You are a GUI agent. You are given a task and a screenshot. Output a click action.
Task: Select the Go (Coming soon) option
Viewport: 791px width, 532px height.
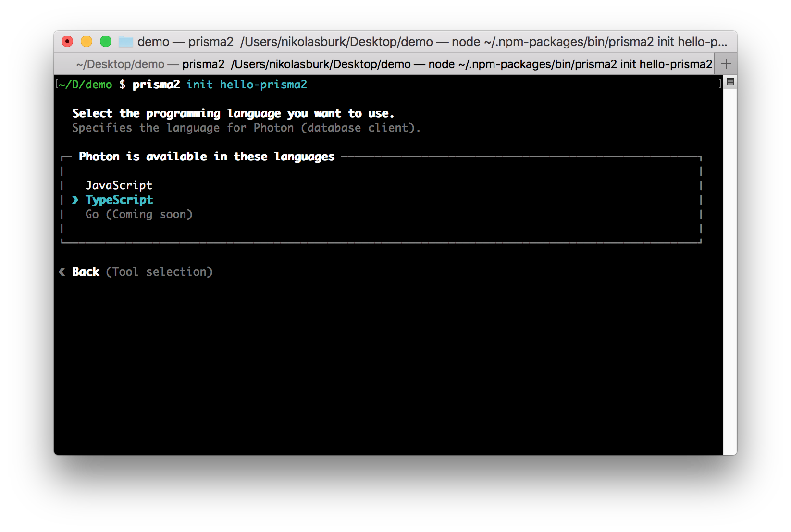tap(139, 214)
